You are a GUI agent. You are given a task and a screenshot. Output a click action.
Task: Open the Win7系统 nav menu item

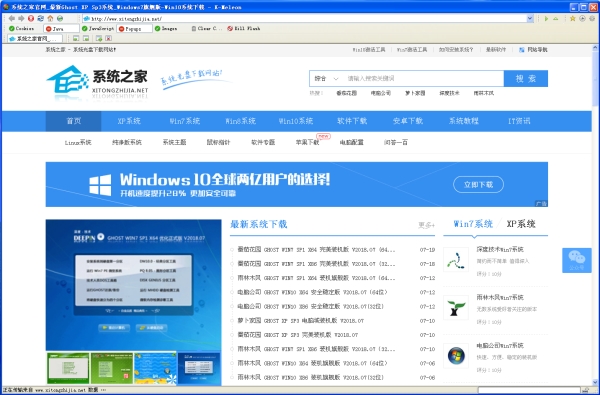pyautogui.click(x=185, y=121)
